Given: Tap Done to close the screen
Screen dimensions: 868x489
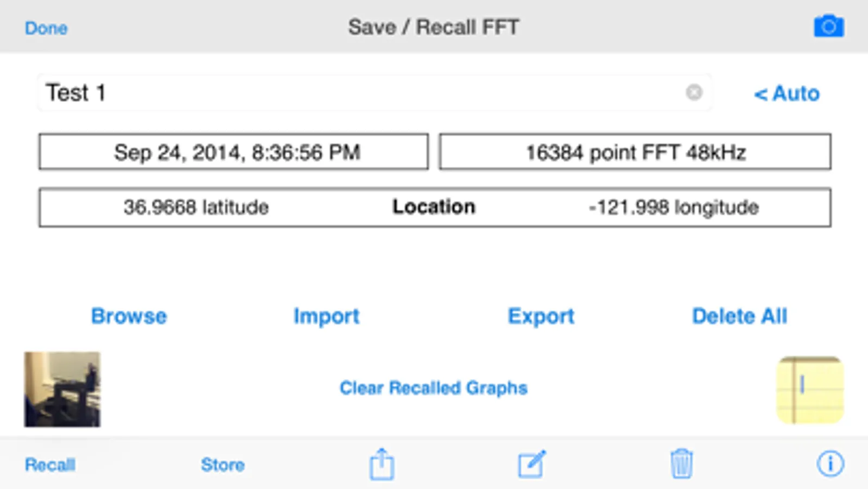Looking at the screenshot, I should click(x=46, y=28).
